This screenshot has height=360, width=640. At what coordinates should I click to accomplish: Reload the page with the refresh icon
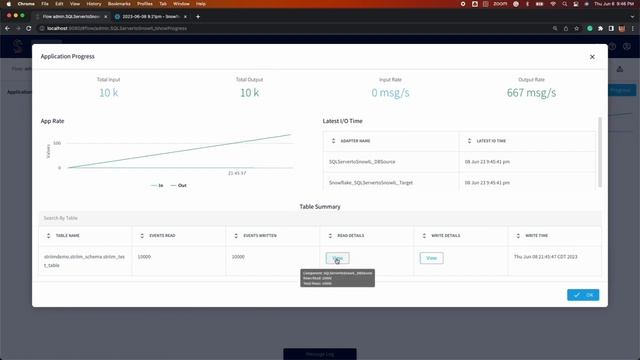tap(29, 28)
